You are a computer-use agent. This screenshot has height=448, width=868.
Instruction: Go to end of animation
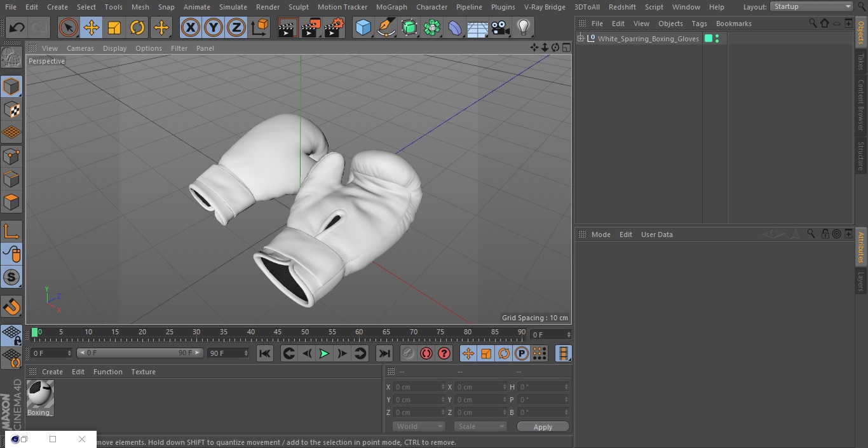point(384,353)
